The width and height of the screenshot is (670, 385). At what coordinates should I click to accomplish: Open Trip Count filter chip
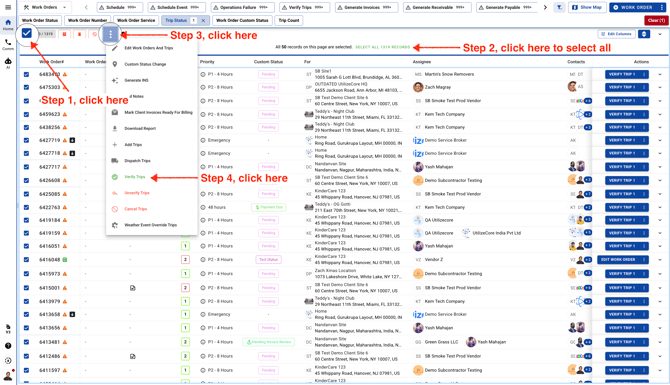pos(289,21)
